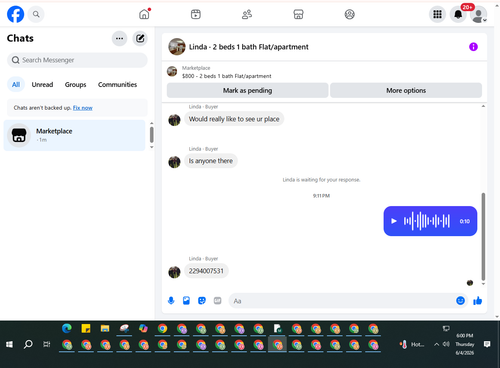Open the Marketplace chat entry

click(x=74, y=135)
